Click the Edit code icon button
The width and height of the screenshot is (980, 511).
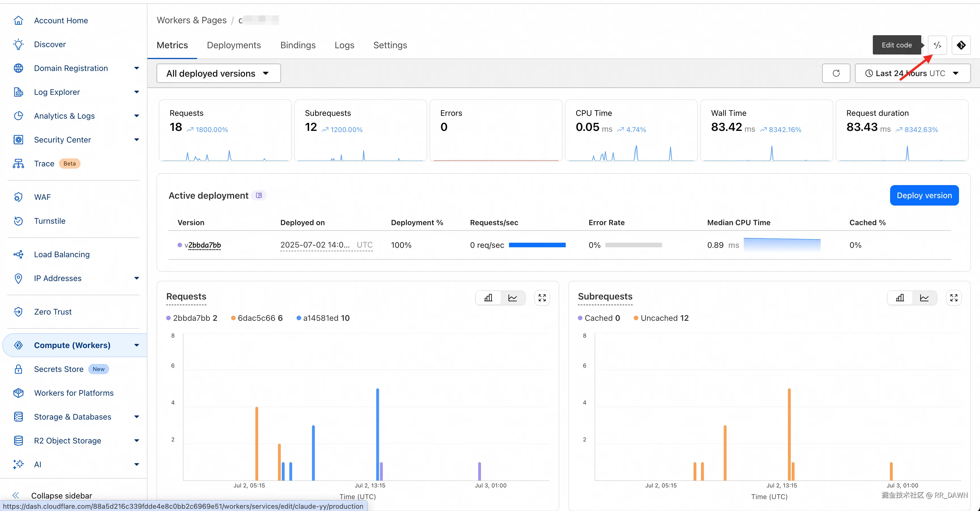coord(937,45)
